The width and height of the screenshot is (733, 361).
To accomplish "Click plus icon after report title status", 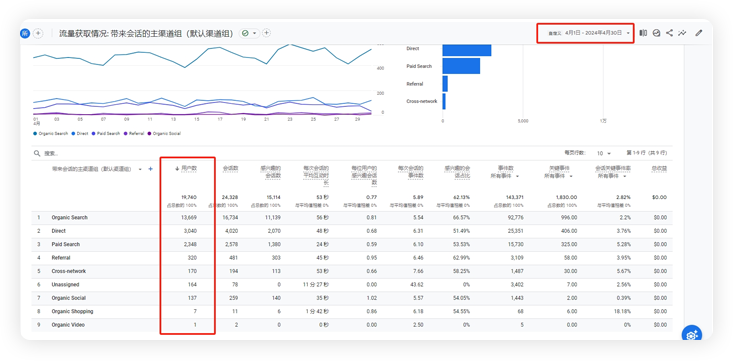I will point(266,33).
